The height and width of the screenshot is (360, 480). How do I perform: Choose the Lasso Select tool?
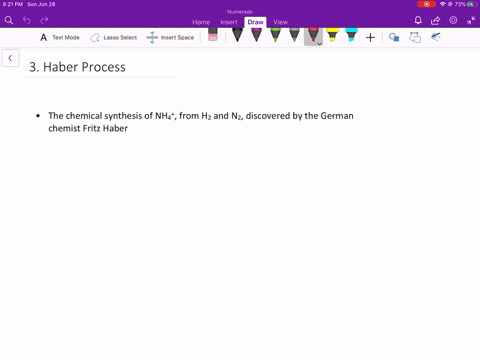(114, 37)
